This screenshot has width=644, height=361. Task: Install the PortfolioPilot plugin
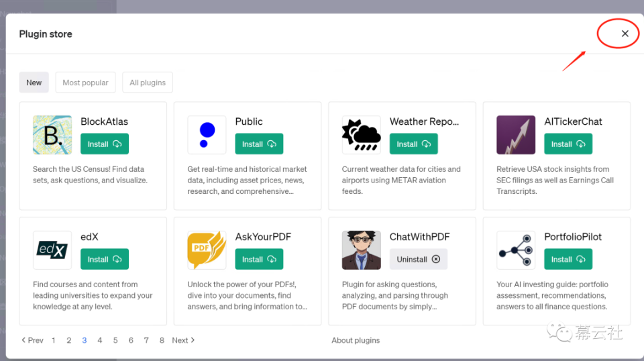click(568, 260)
